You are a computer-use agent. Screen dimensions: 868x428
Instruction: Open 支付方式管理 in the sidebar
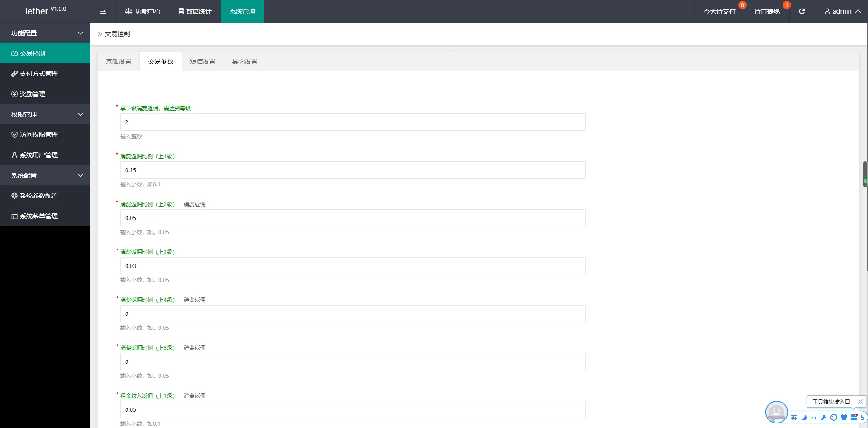tap(39, 74)
